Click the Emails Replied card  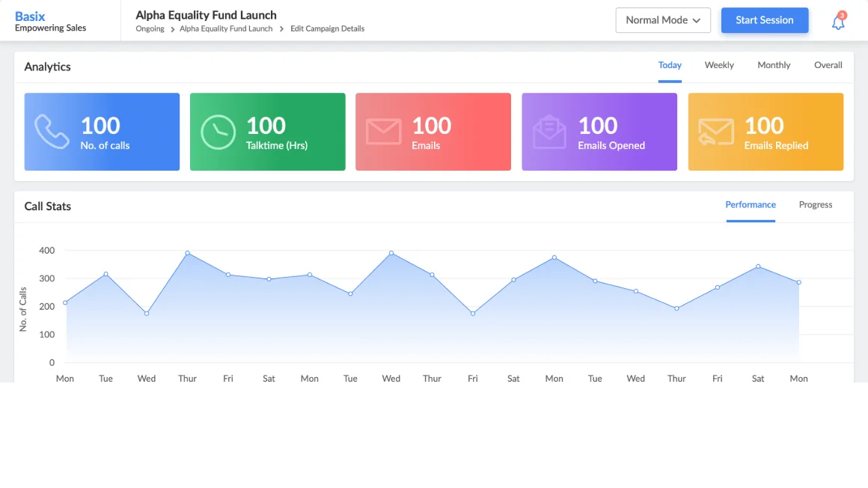click(765, 132)
